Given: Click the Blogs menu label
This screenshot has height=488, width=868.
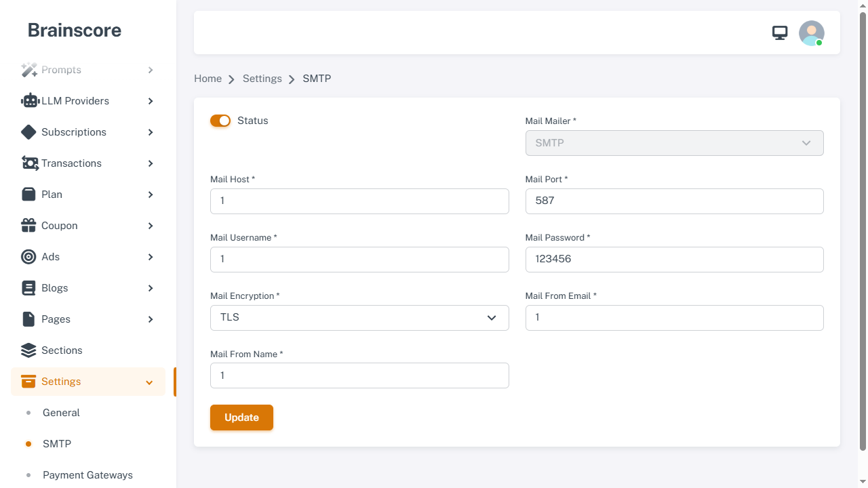Looking at the screenshot, I should pos(54,288).
